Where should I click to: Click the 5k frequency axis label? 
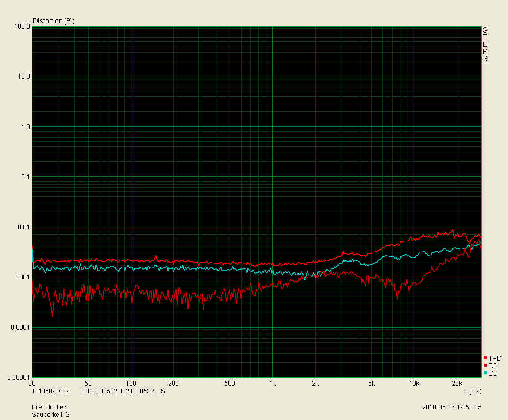(x=371, y=383)
